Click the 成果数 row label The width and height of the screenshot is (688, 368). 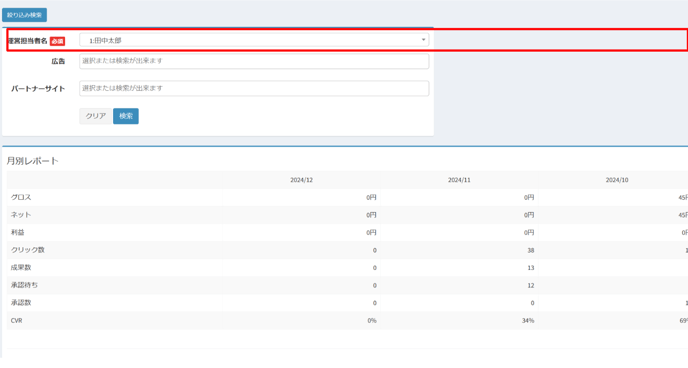point(21,268)
